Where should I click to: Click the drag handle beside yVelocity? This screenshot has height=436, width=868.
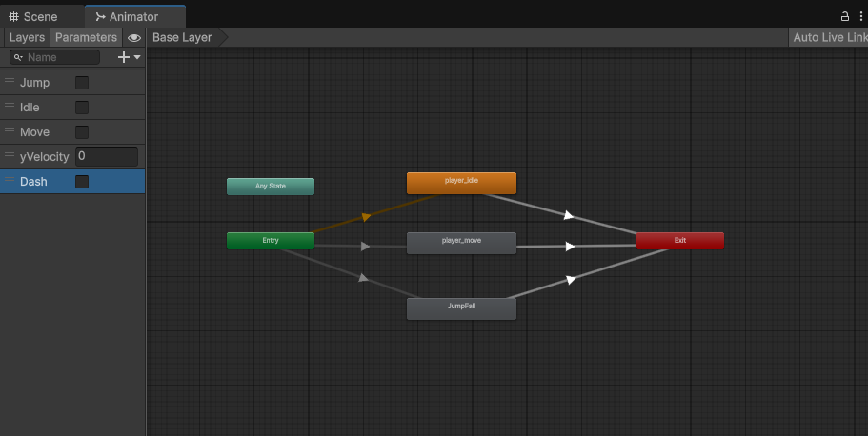10,155
